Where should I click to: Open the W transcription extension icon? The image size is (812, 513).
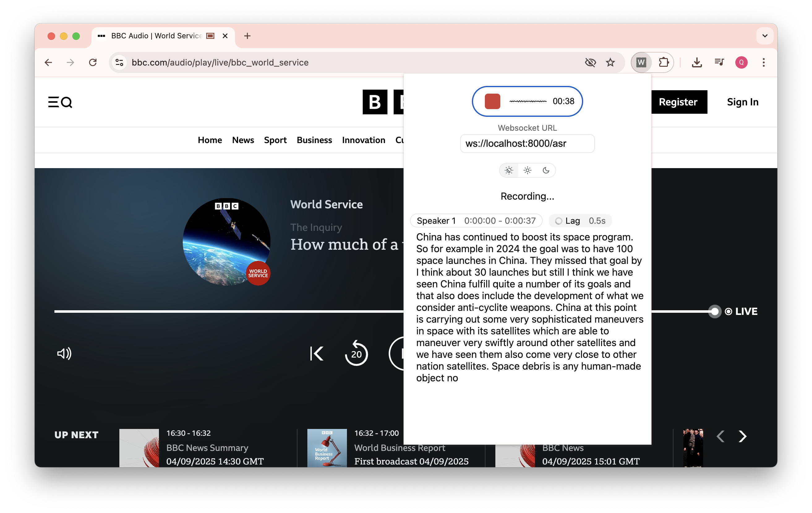point(641,62)
